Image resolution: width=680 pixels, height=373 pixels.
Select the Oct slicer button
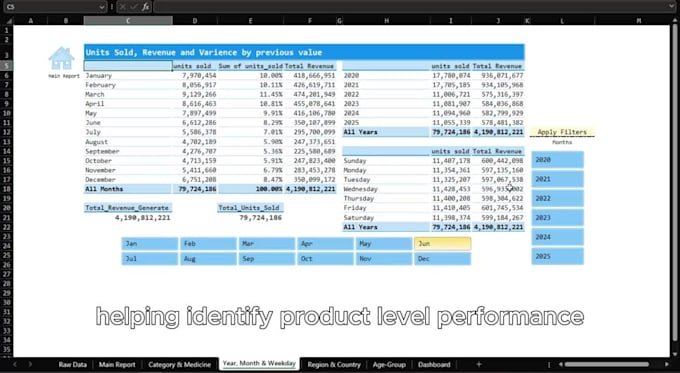pyautogui.click(x=325, y=259)
